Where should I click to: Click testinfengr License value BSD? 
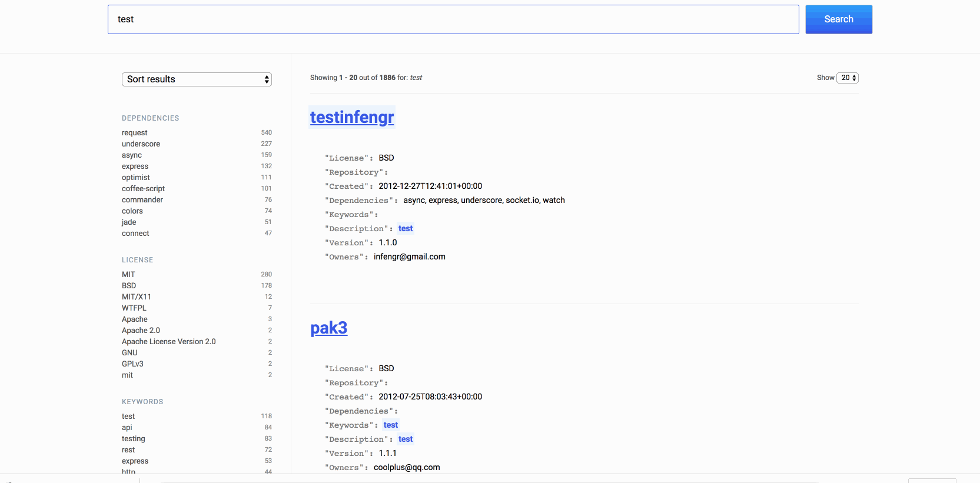pyautogui.click(x=386, y=158)
